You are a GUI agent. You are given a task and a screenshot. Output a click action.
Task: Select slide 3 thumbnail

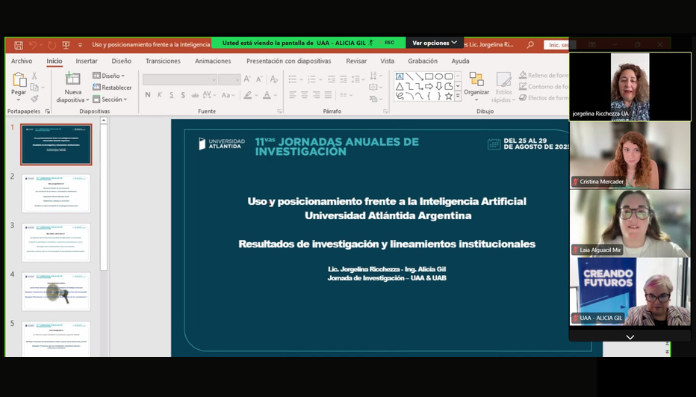56,242
